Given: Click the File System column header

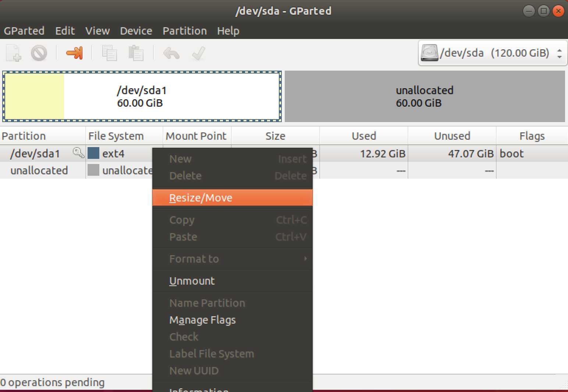Looking at the screenshot, I should pyautogui.click(x=124, y=136).
